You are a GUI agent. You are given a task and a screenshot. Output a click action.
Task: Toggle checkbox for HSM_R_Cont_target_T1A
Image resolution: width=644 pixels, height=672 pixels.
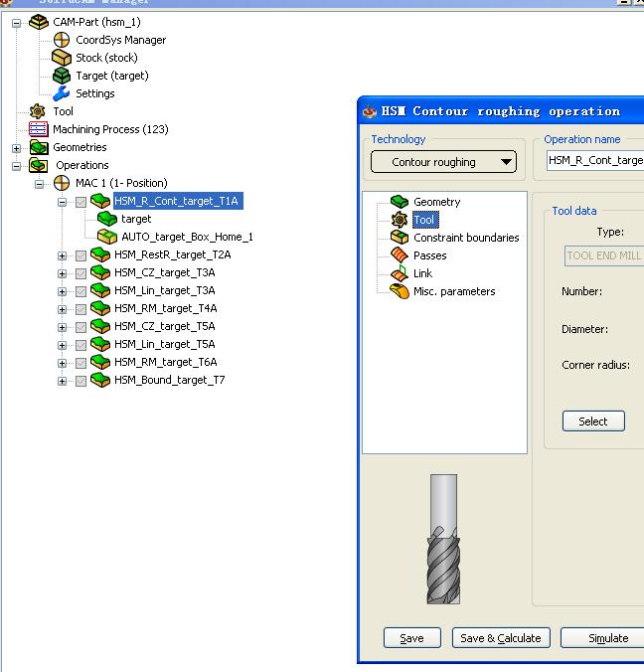(80, 202)
